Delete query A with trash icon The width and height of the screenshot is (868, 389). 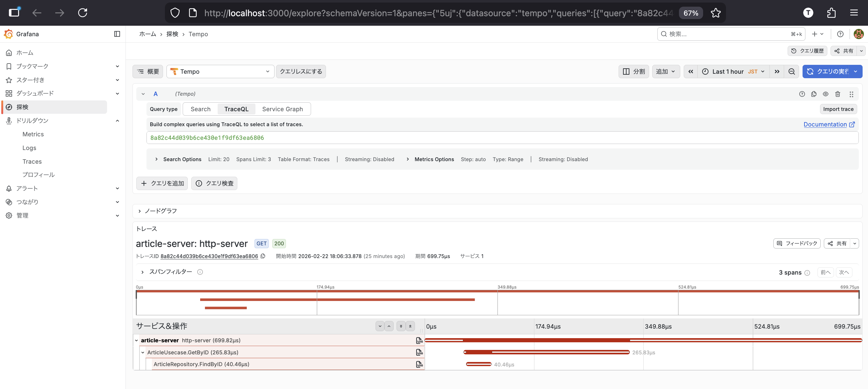tap(838, 94)
